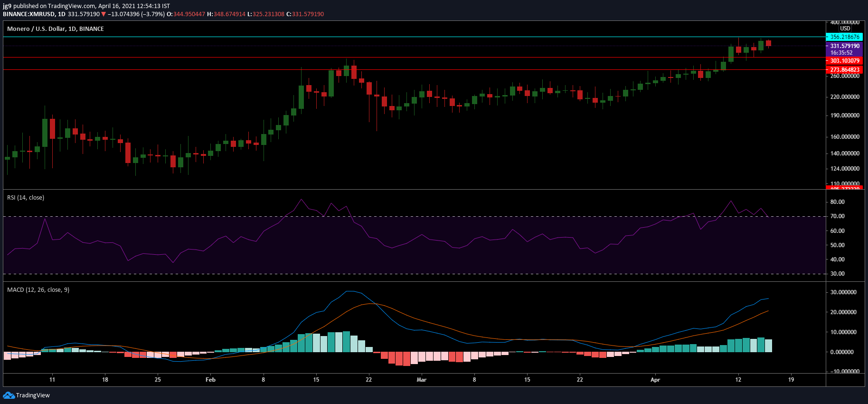868x404 pixels.
Task: Click the 16:35:52 candle countdown timer
Action: tap(841, 53)
